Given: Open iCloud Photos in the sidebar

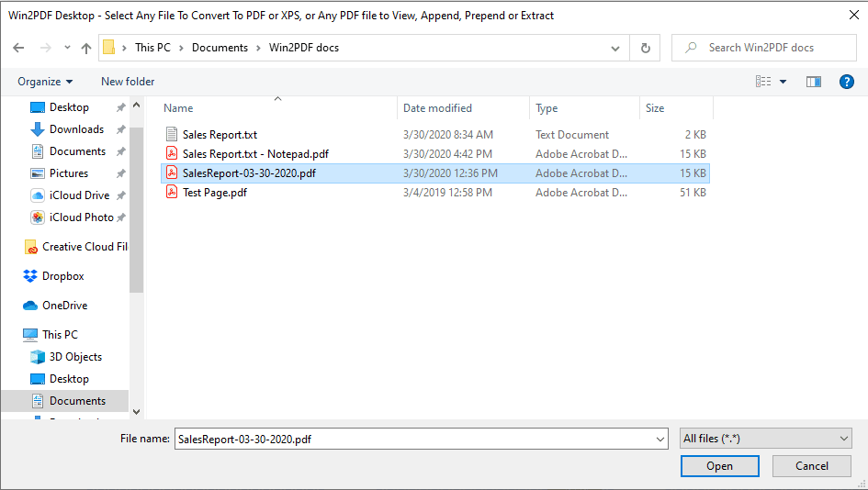Looking at the screenshot, I should coord(82,217).
